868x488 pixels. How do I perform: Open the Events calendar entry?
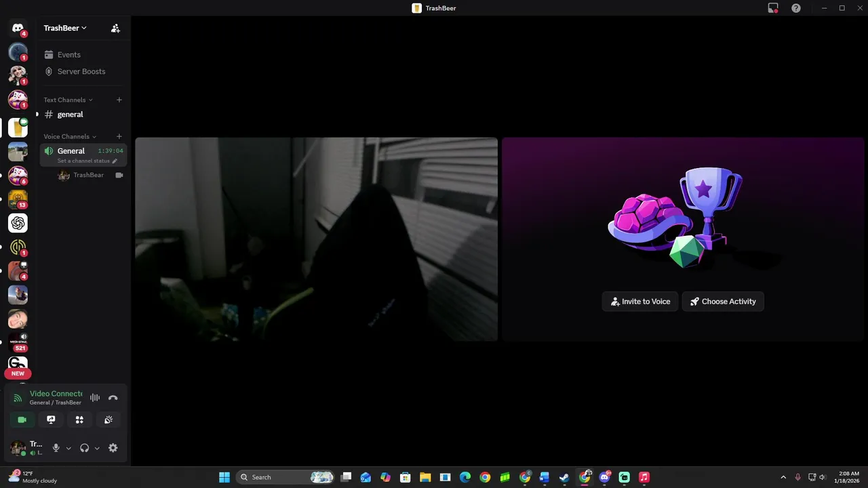84,55
